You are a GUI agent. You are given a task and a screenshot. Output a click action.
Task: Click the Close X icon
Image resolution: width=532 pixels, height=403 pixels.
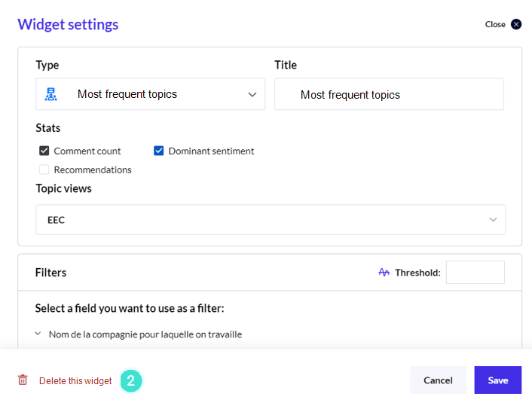516,24
